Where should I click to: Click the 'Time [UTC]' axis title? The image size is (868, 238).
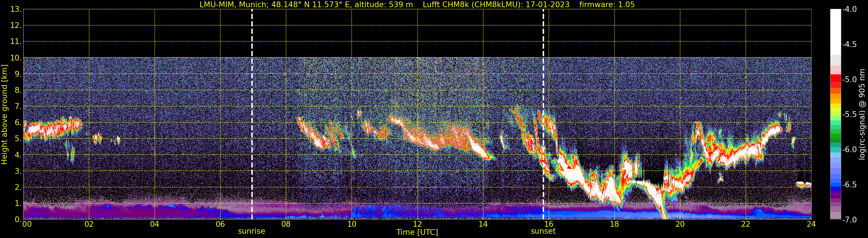point(417,232)
